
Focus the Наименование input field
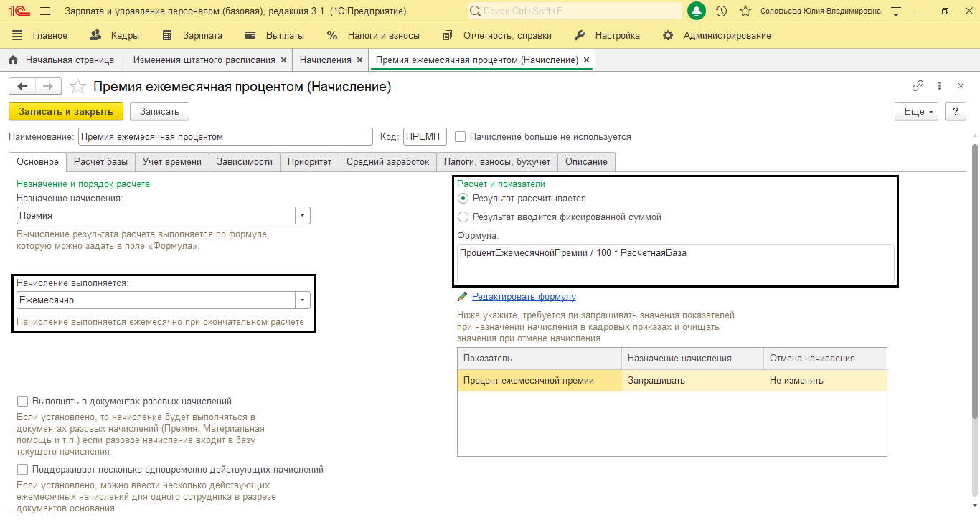(225, 136)
